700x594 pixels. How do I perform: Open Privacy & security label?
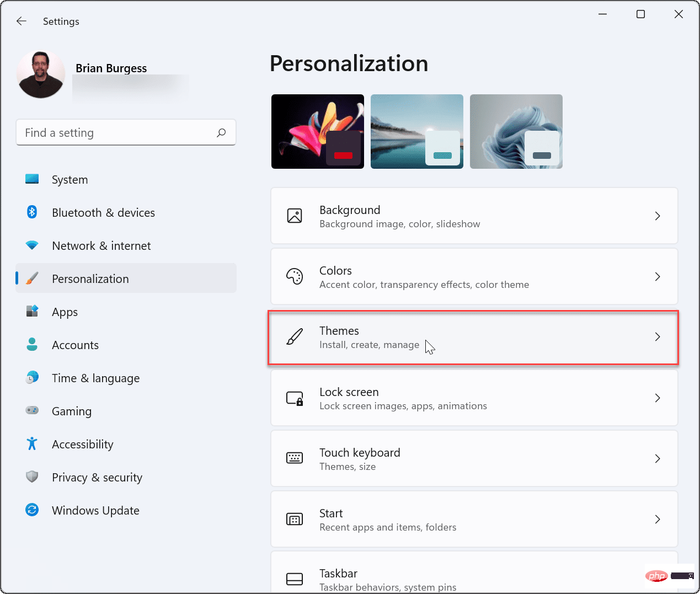97,478
